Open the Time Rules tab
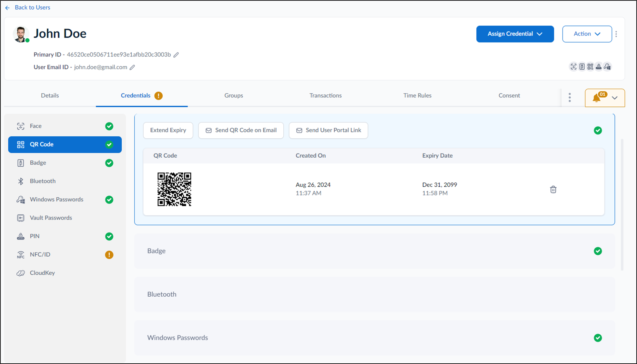Viewport: 637px width, 364px height. click(417, 96)
